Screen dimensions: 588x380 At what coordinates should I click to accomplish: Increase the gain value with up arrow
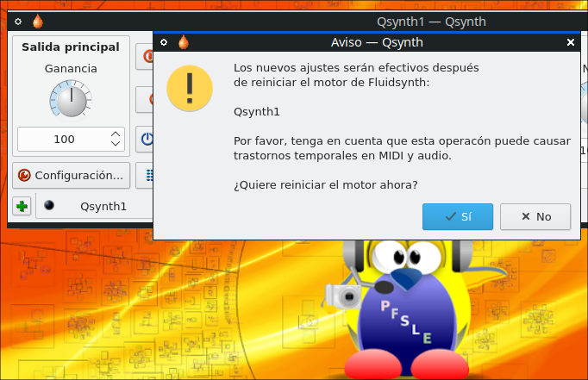[x=116, y=134]
